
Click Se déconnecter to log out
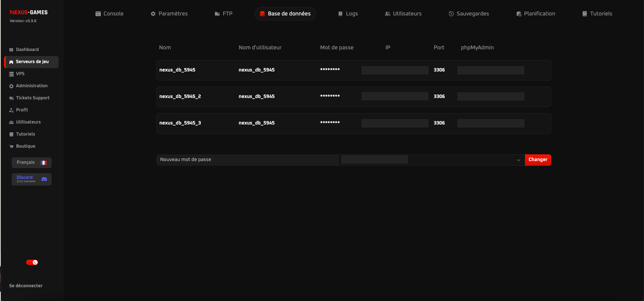point(26,286)
